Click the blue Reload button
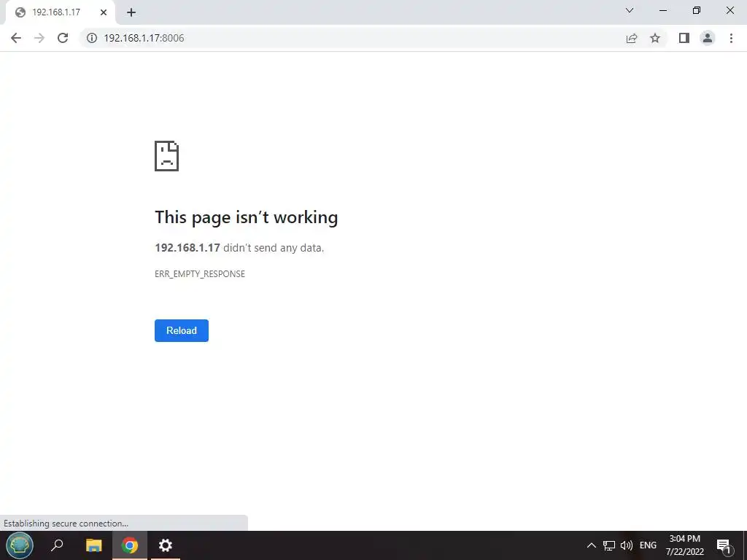747x560 pixels. (x=182, y=330)
